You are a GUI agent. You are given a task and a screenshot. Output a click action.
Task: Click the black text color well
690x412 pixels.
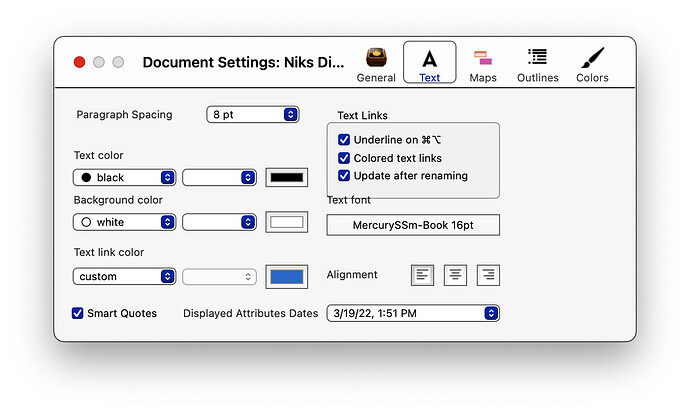click(286, 177)
